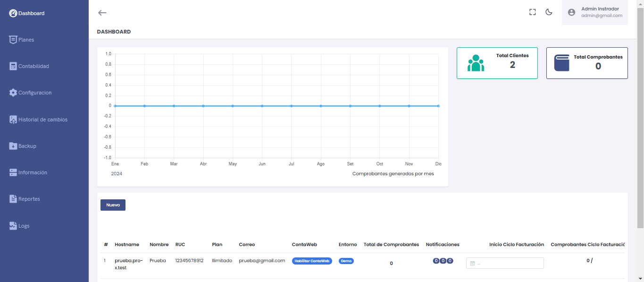
Task: Collapse sidebar with back arrow
Action: click(x=102, y=13)
